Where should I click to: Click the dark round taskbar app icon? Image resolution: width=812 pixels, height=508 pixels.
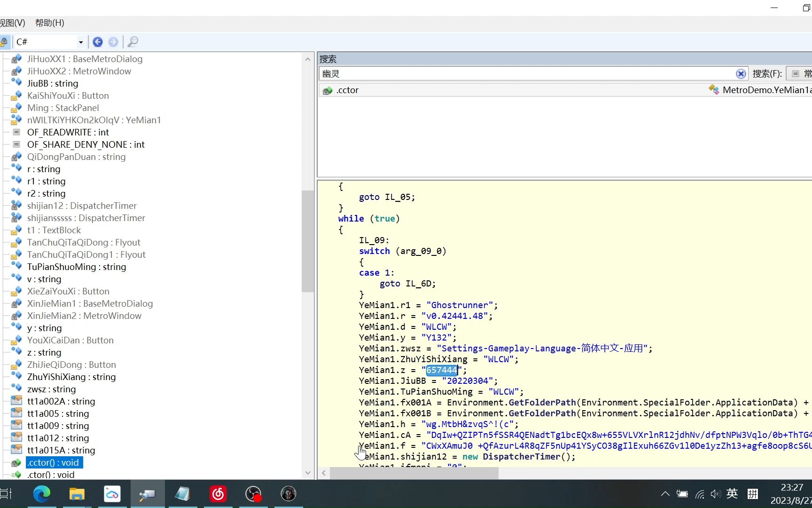[x=289, y=494]
